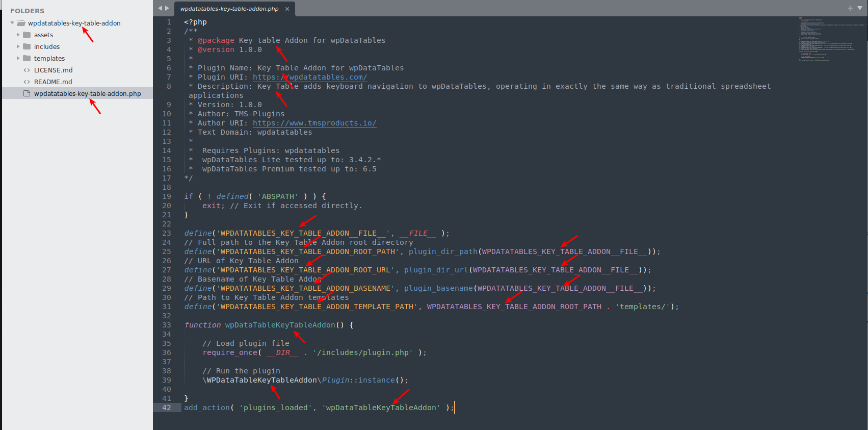Open README.md from the sidebar
868x430 pixels.
tap(53, 82)
